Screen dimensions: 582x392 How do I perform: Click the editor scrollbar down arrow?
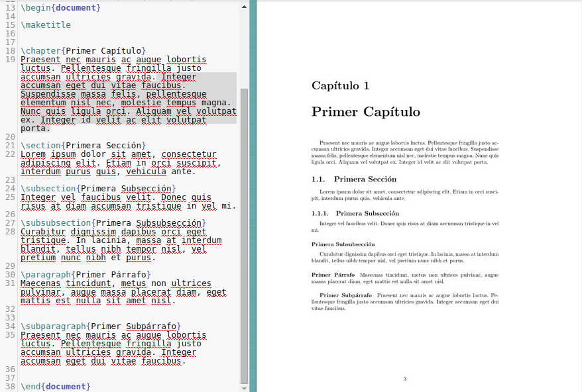point(244,388)
